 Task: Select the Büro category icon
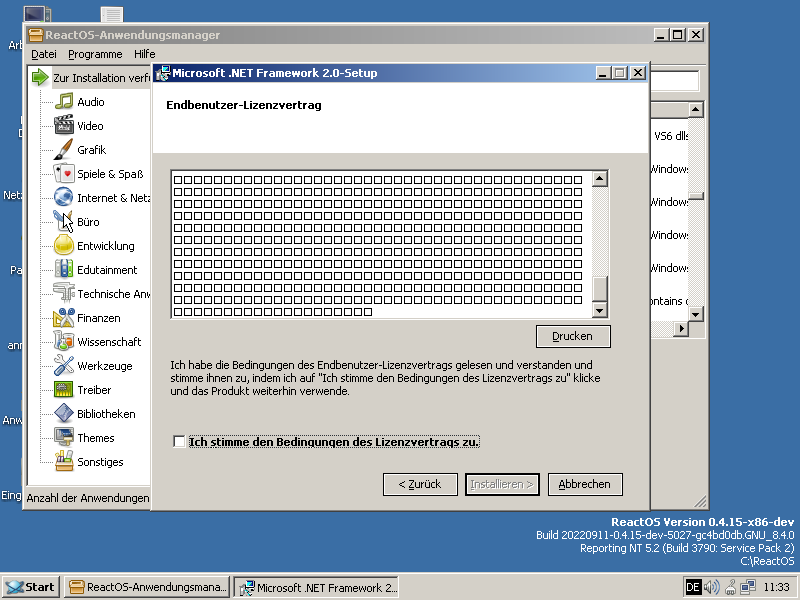pyautogui.click(x=64, y=221)
